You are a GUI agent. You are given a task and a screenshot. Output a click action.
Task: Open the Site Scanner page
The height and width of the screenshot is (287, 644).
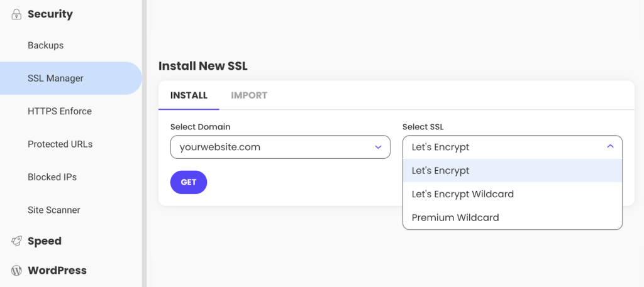(53, 210)
